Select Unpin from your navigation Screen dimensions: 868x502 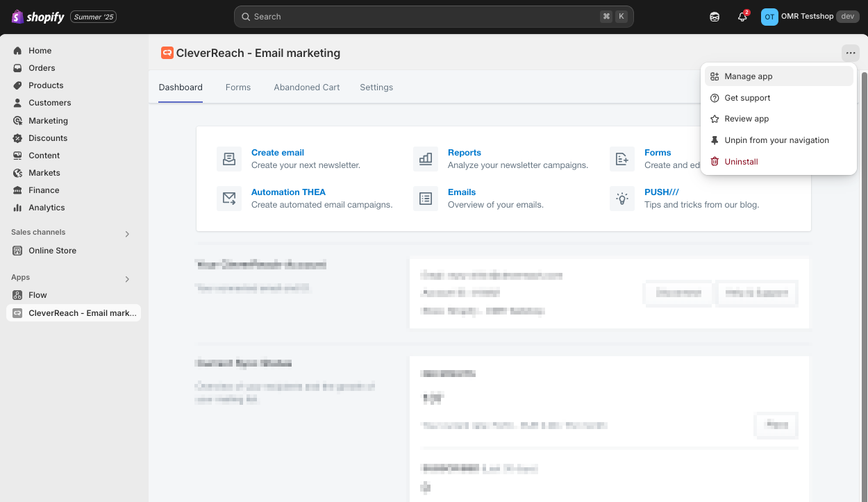point(778,140)
